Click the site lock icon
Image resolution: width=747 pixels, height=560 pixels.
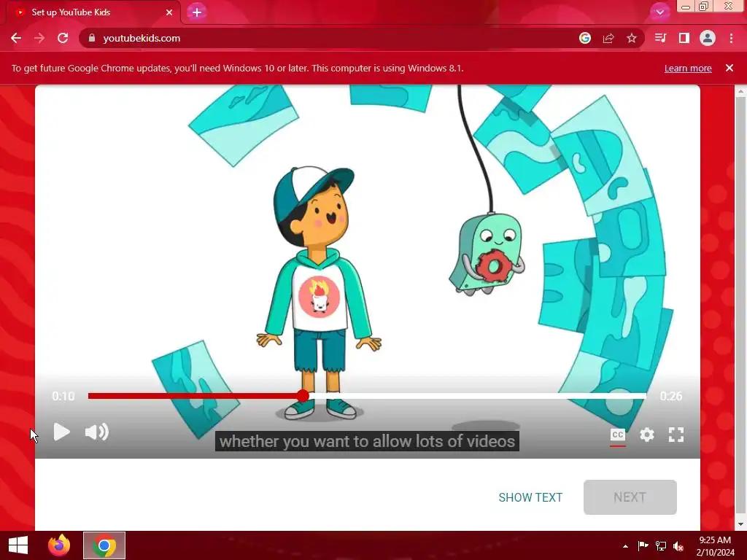click(92, 38)
